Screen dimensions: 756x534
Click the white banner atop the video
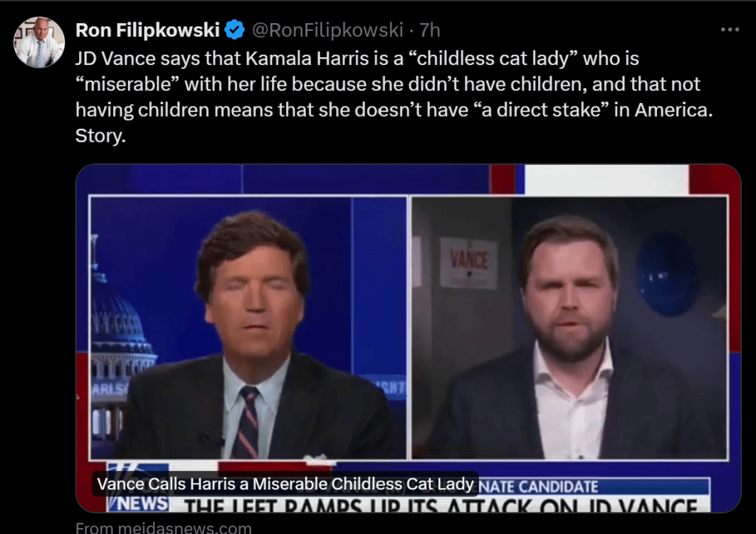tap(607, 180)
